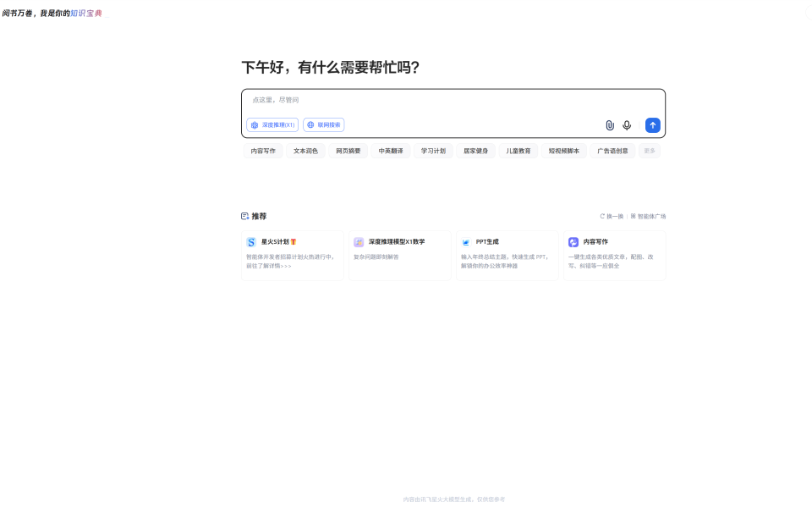Choose the 儿童教育 prompt chip

(518, 151)
